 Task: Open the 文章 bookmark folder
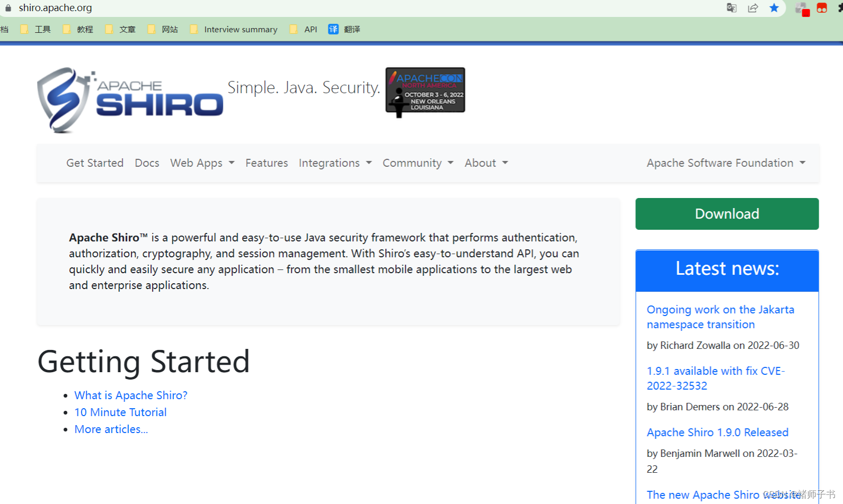121,29
